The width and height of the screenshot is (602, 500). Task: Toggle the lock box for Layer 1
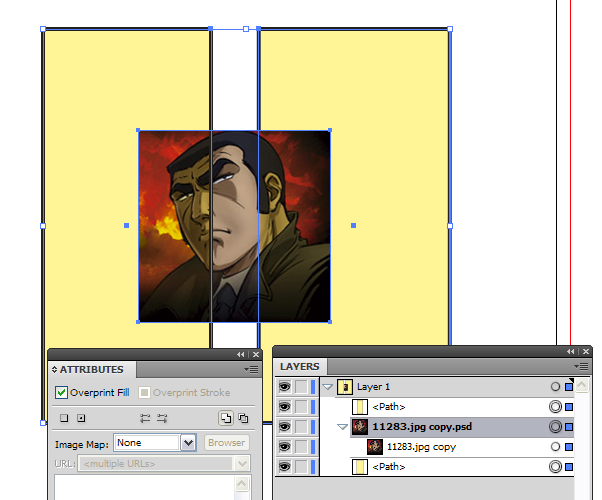tap(301, 387)
